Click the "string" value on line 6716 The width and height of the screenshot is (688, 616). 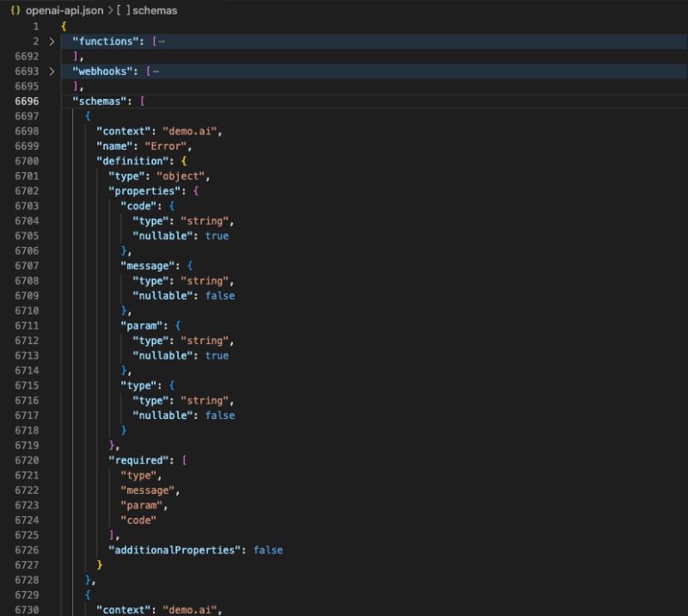click(205, 400)
